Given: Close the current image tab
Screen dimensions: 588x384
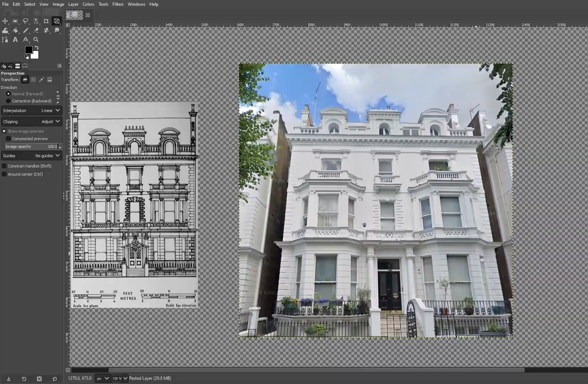Looking at the screenshot, I should 88,15.
